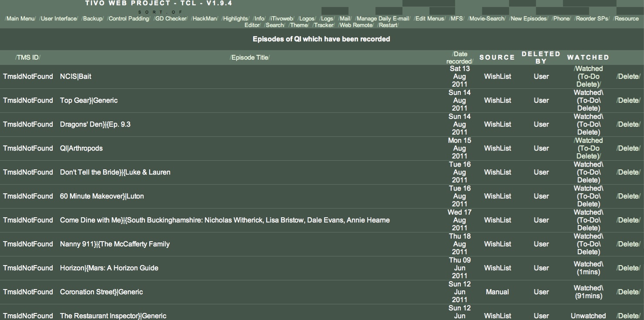Delete the Come Dine with Me entry
The width and height of the screenshot is (644, 320).
click(628, 220)
